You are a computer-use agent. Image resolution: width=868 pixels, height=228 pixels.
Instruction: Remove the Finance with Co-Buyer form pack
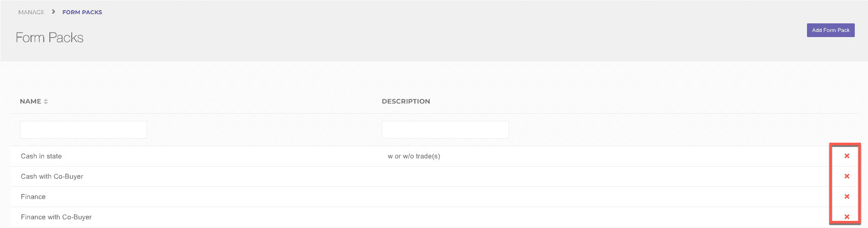tap(847, 217)
